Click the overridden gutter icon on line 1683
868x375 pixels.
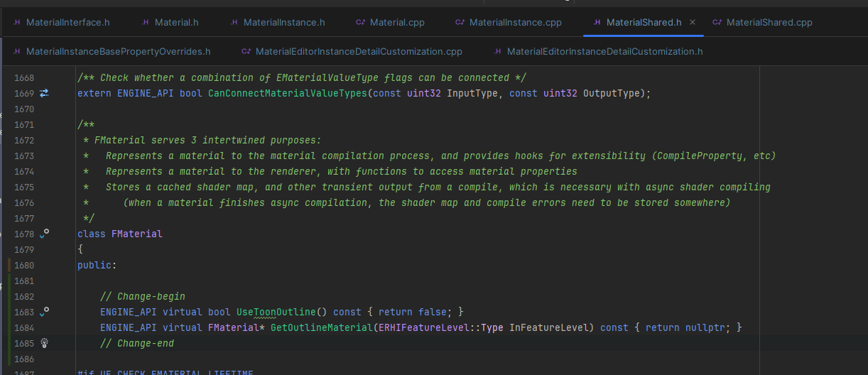click(44, 311)
